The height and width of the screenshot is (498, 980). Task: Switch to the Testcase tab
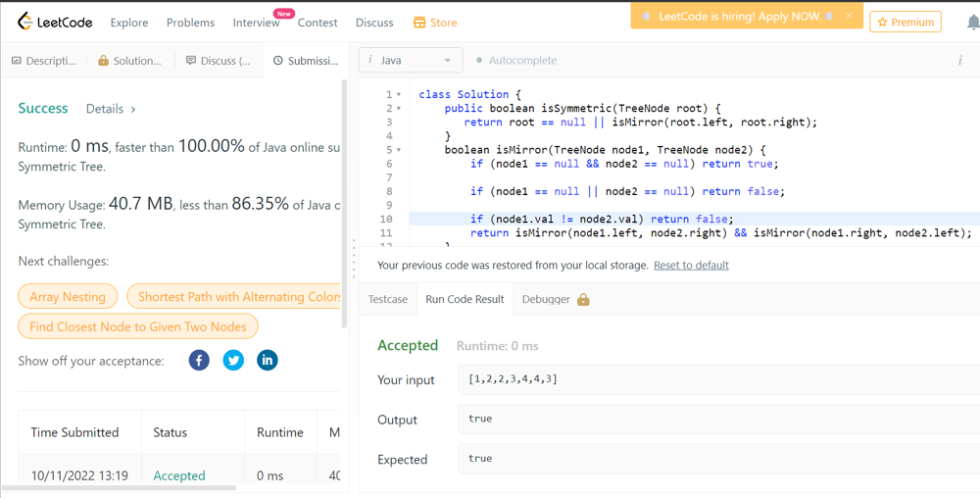(388, 299)
